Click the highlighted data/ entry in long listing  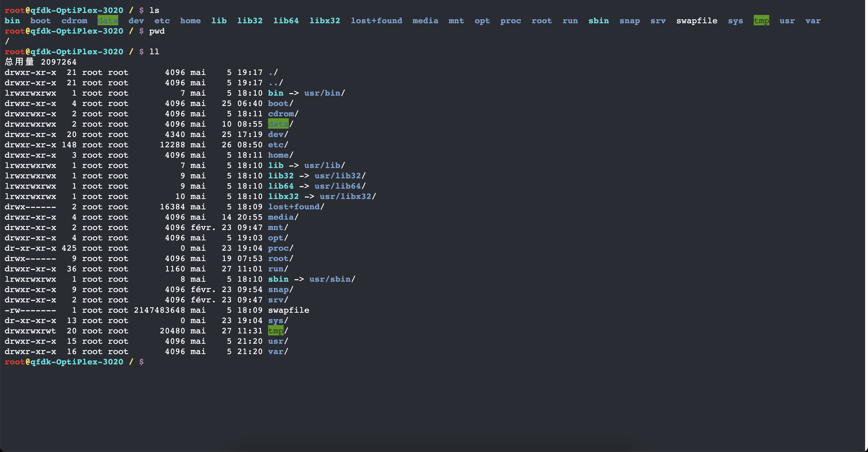click(278, 124)
